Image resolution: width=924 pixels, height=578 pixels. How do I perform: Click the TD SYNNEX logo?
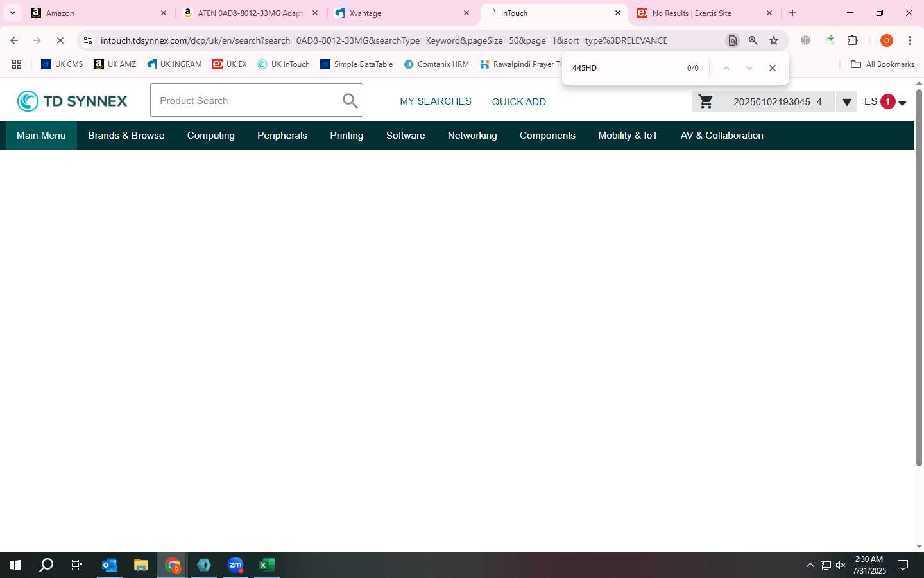tap(72, 101)
